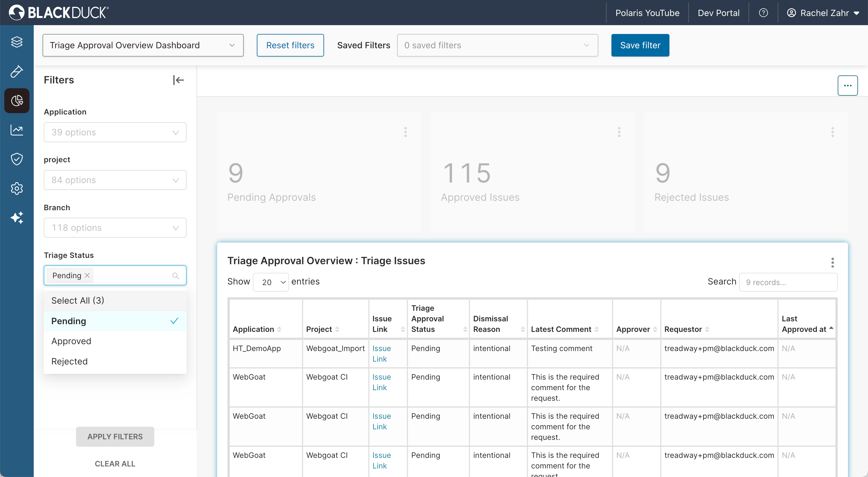Collapse the Filters panel with arrow icon
This screenshot has width=868, height=477.
pyautogui.click(x=178, y=80)
